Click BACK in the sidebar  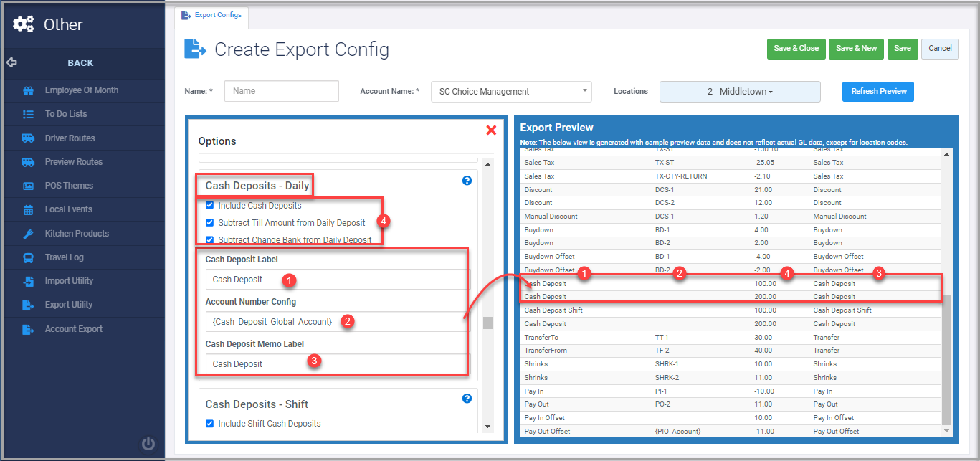click(80, 63)
